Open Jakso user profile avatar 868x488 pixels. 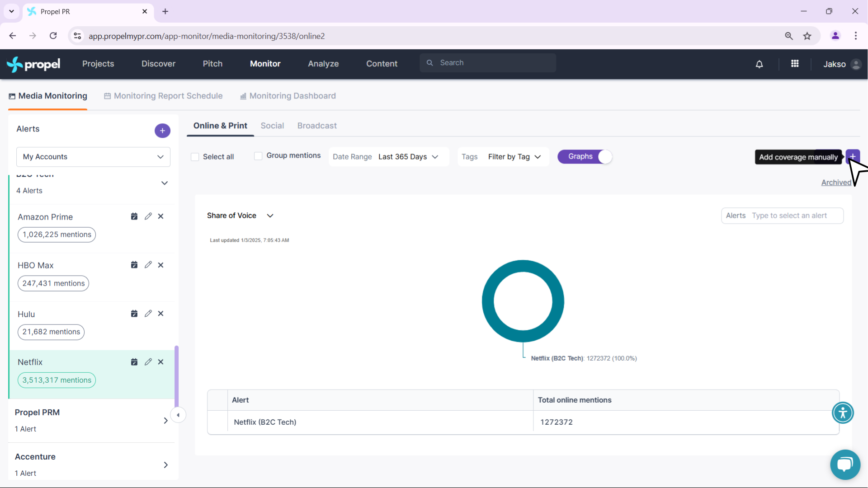[855, 64]
